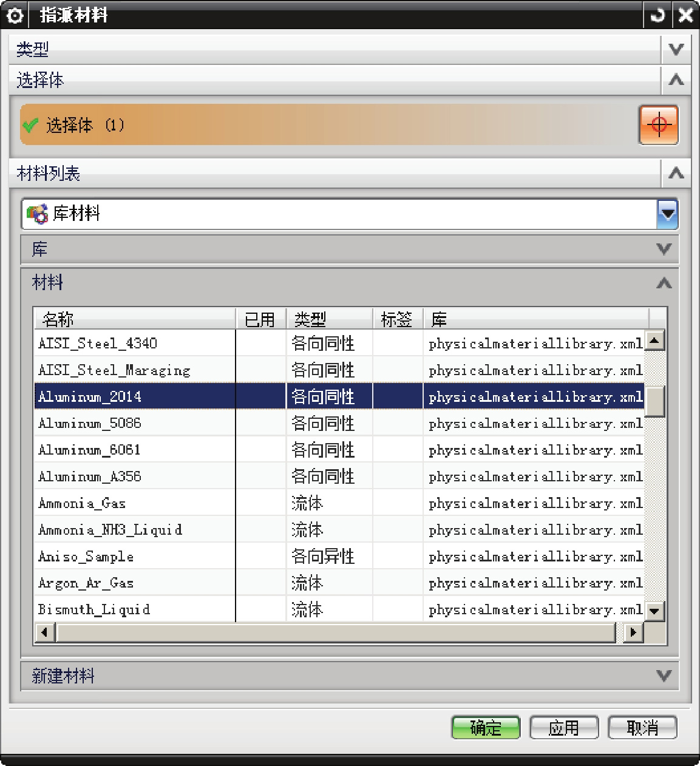This screenshot has width=700, height=766.
Task: Select the Aluminum_2014 material row
Action: point(339,397)
